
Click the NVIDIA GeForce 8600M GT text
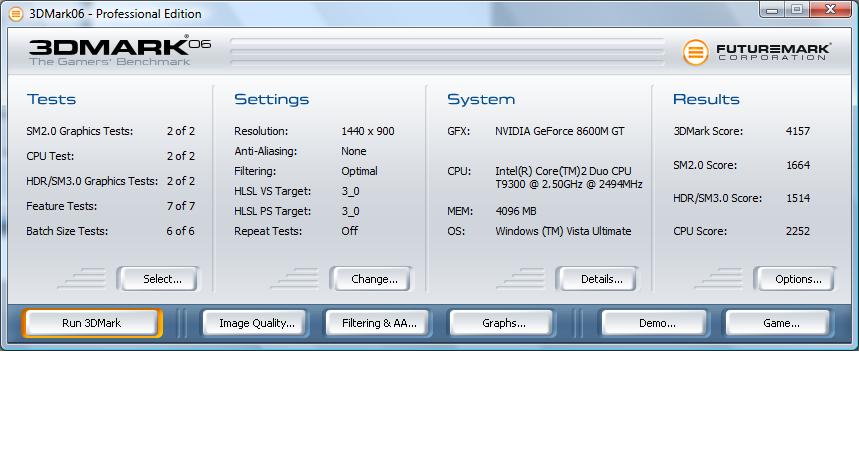click(x=560, y=131)
